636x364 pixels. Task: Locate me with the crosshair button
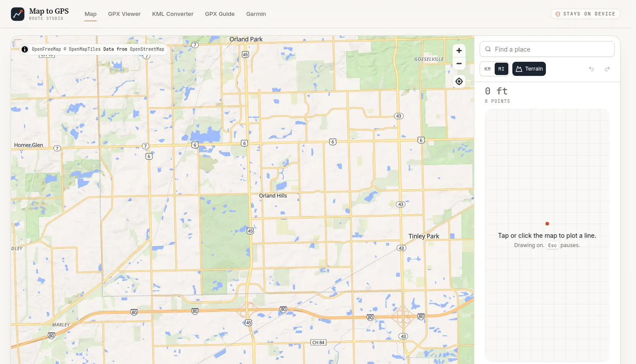pyautogui.click(x=459, y=82)
